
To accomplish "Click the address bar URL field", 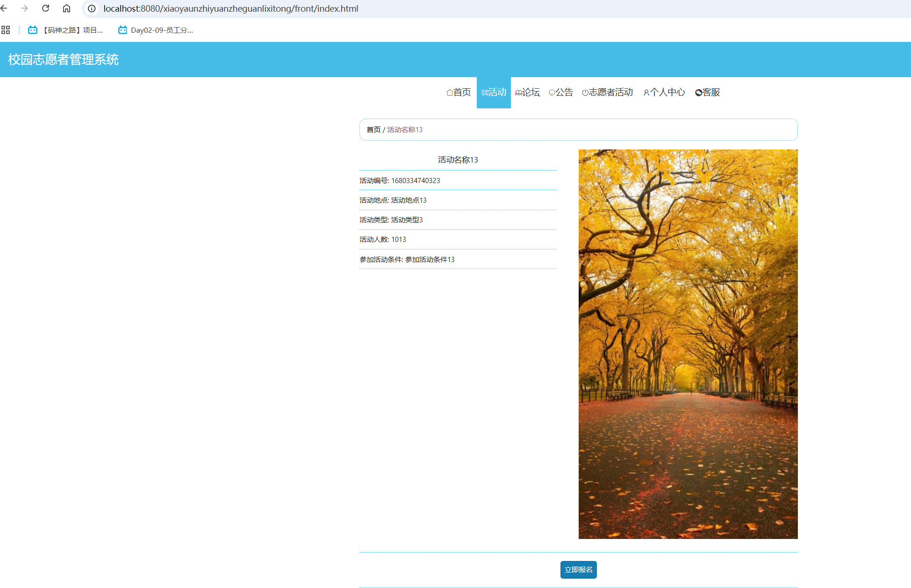I will (495, 8).
